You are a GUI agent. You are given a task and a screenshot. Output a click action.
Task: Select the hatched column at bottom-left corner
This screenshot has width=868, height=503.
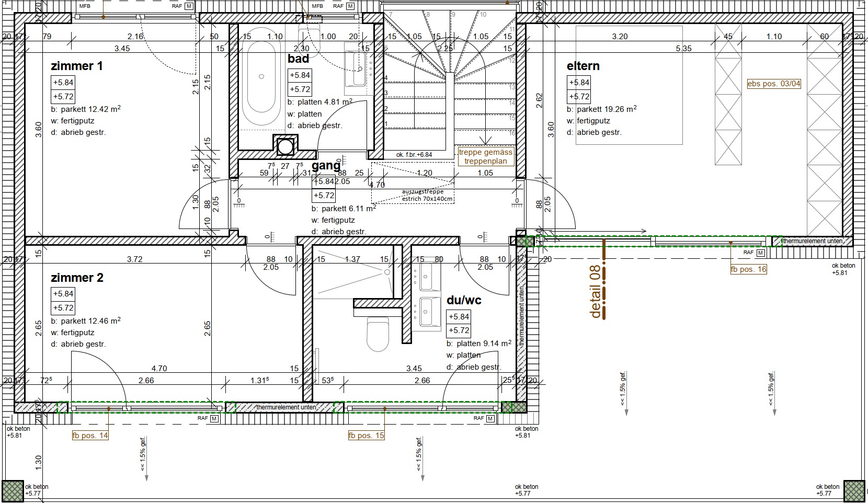click(12, 491)
